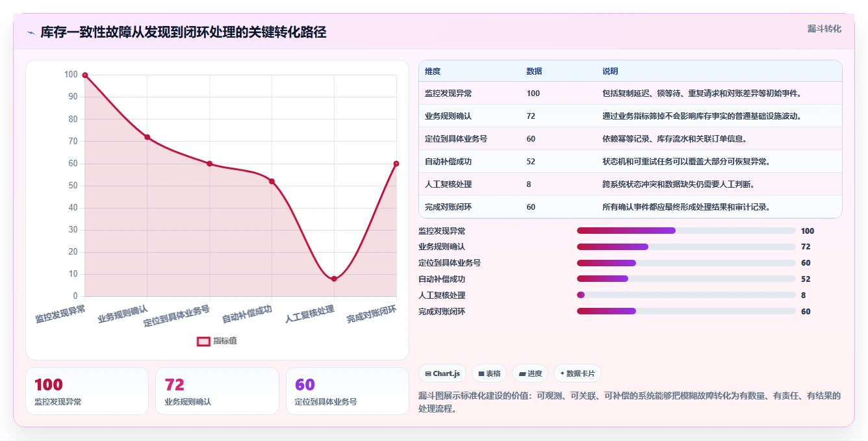Click the chart point for 监控发现异常
The width and height of the screenshot is (868, 441).
[x=85, y=75]
